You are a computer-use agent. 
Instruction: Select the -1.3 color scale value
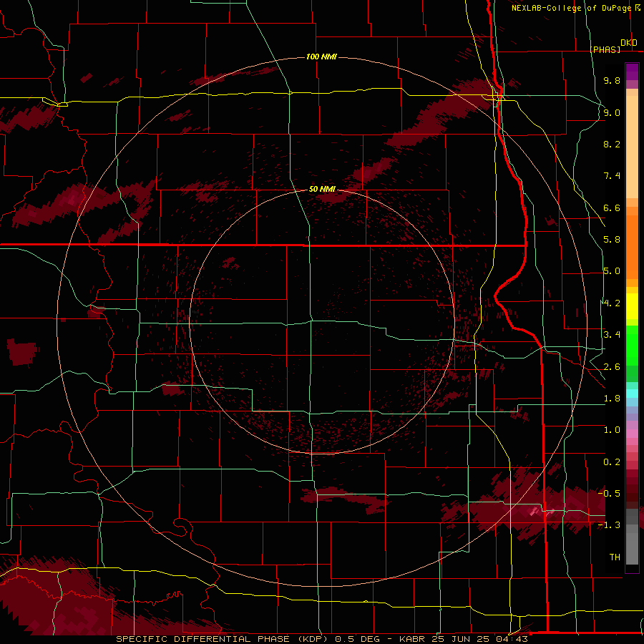coord(609,525)
